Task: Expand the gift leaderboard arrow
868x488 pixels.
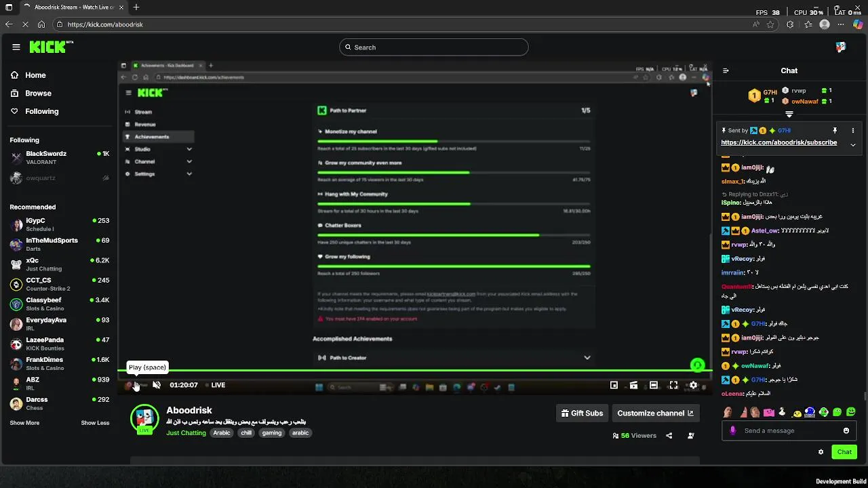Action: pos(789,114)
